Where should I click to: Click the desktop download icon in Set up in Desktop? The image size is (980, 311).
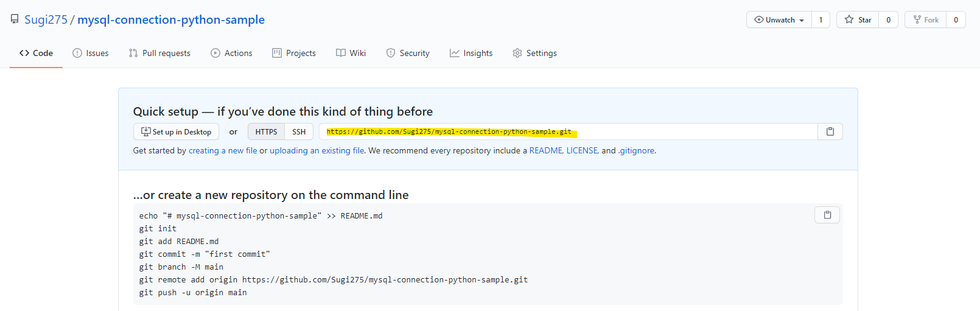coord(145,131)
